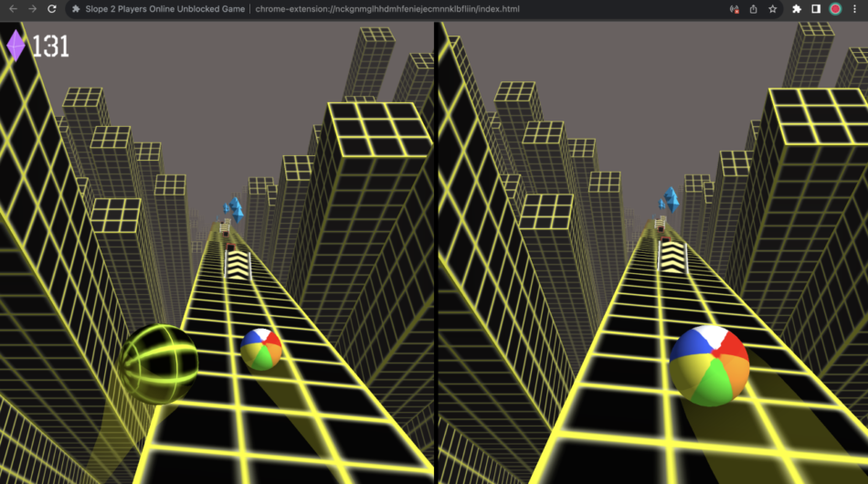Open the Chrome profile avatar
This screenshot has width=868, height=484.
point(835,9)
